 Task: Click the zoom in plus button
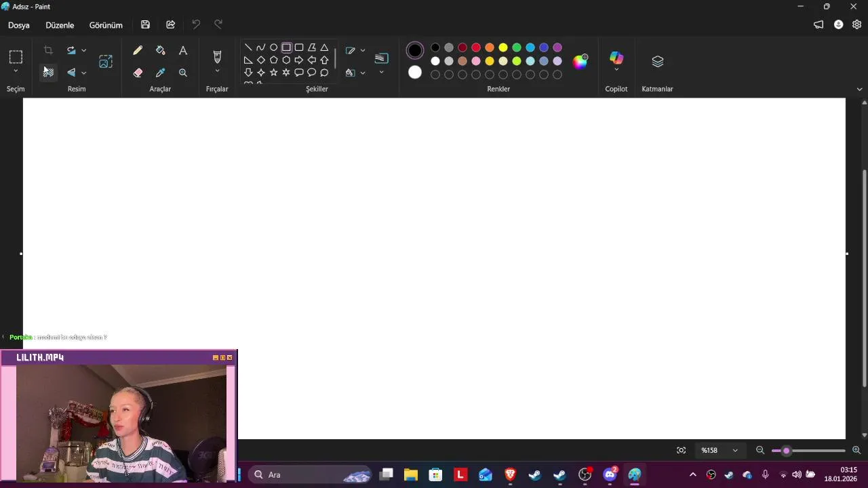pyautogui.click(x=856, y=450)
